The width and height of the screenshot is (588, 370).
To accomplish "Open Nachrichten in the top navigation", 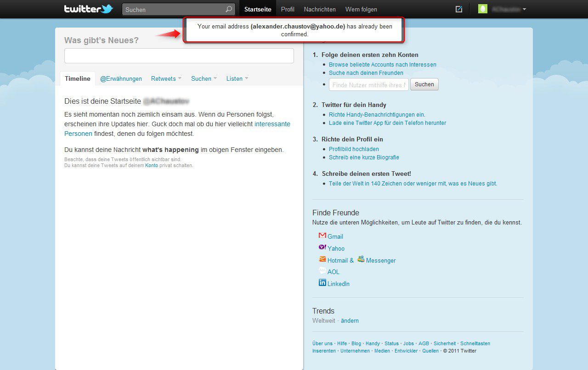I will [320, 9].
